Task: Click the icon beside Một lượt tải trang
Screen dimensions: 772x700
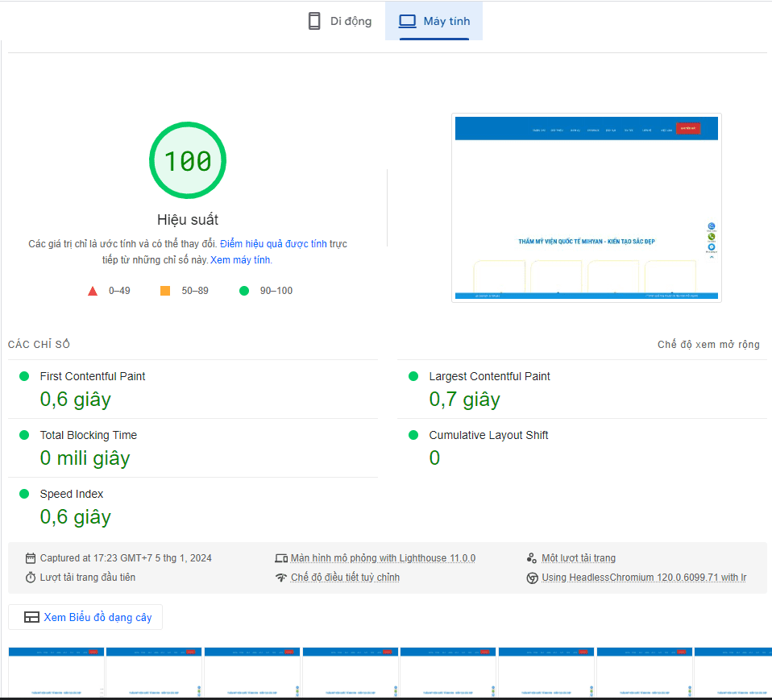Action: [532, 558]
